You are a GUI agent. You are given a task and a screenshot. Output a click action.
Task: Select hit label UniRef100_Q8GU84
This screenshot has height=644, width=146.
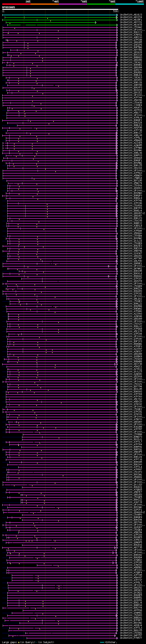131,67
